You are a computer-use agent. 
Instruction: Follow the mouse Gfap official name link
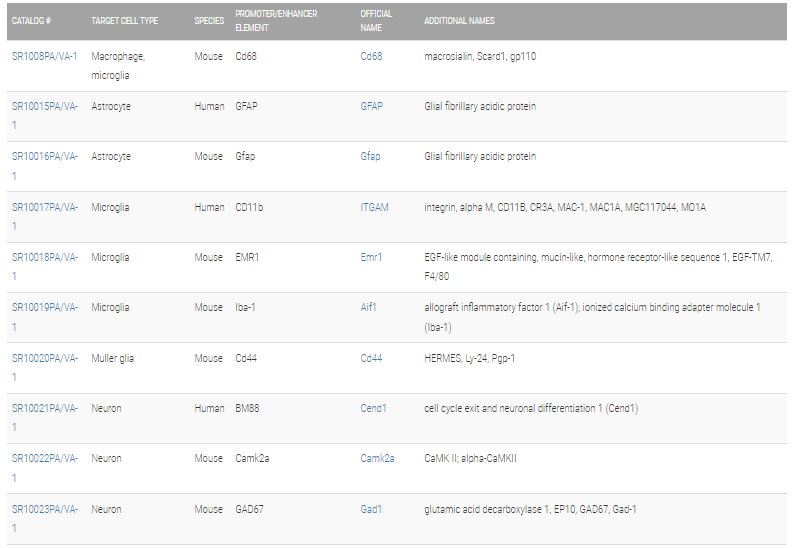click(370, 156)
